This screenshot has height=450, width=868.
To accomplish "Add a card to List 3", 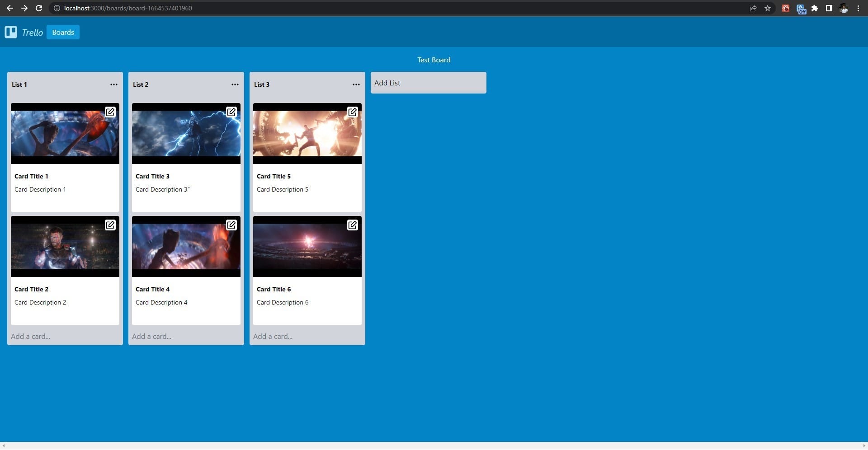I will click(x=273, y=336).
